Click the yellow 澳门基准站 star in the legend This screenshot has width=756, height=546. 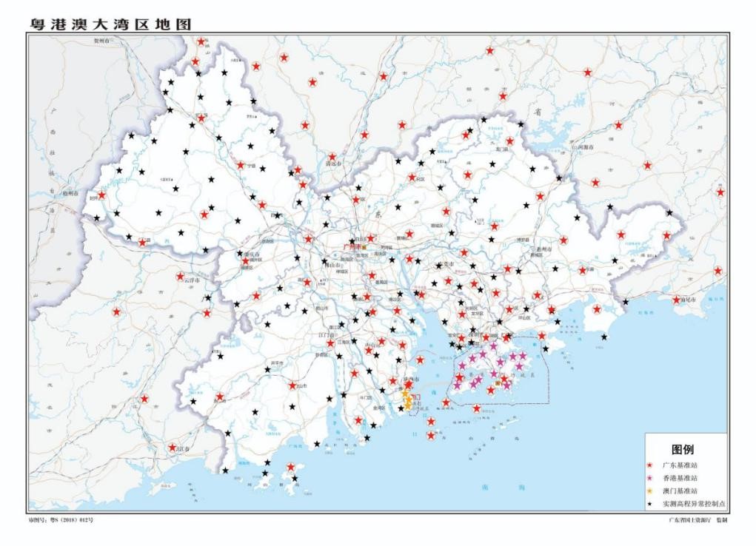coord(649,491)
